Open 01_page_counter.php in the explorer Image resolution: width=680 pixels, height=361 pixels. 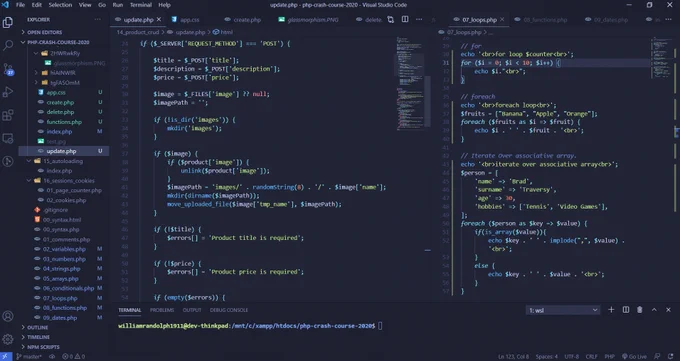(63, 190)
